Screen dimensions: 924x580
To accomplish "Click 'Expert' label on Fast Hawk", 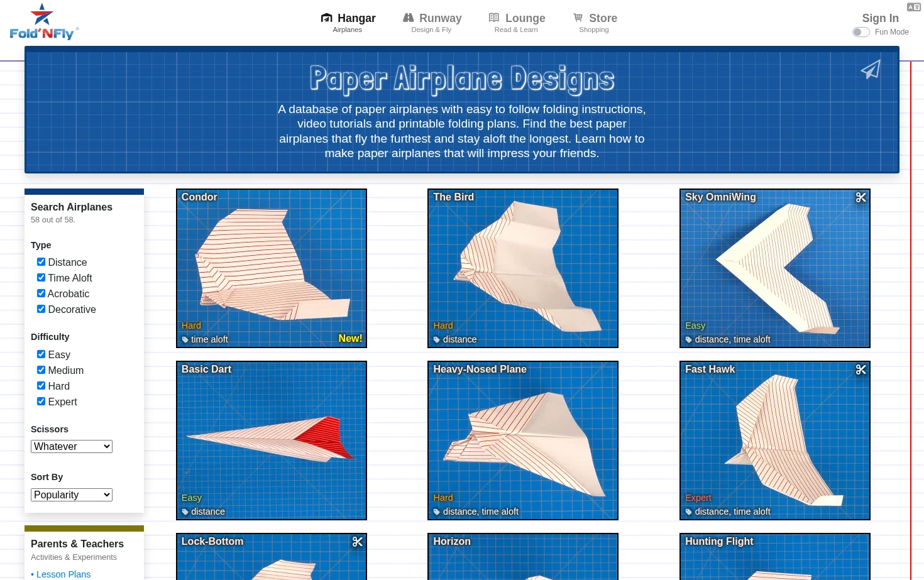I will [x=698, y=498].
